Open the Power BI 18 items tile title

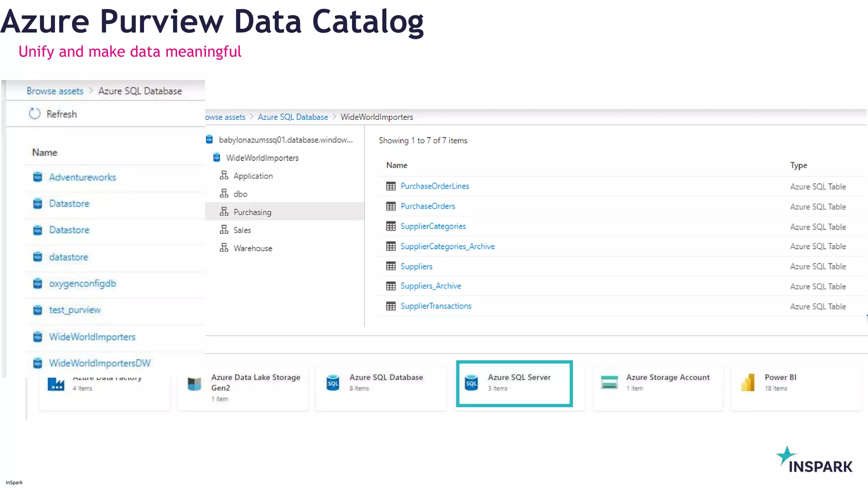coord(780,377)
